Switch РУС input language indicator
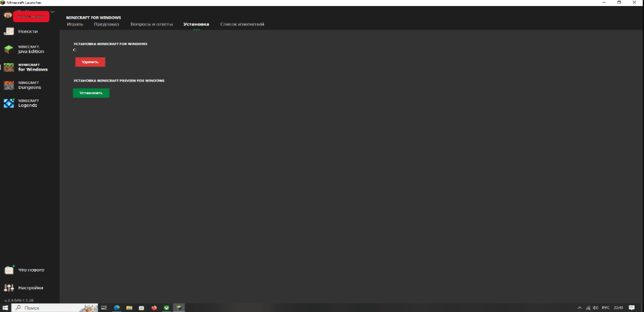Screen dimensions: 644x312 [x=606, y=307]
